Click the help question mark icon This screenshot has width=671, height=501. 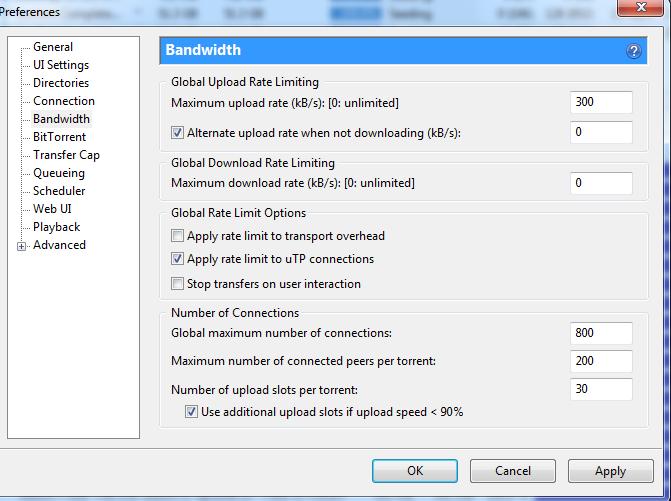point(634,51)
